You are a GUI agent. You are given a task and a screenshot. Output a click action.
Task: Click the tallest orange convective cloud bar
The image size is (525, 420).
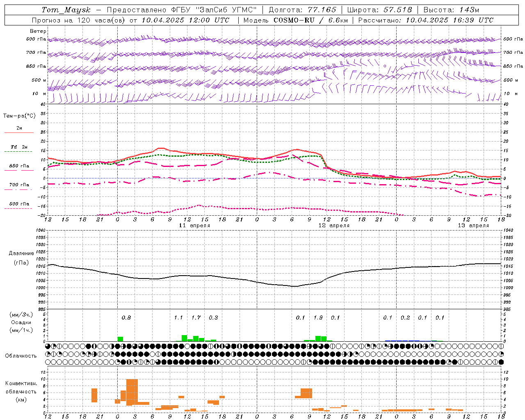coord(132,392)
